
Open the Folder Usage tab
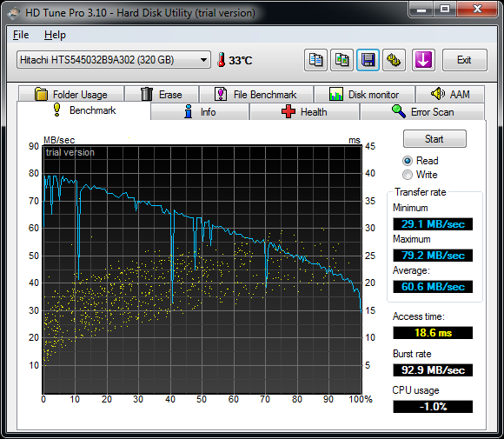click(x=71, y=95)
